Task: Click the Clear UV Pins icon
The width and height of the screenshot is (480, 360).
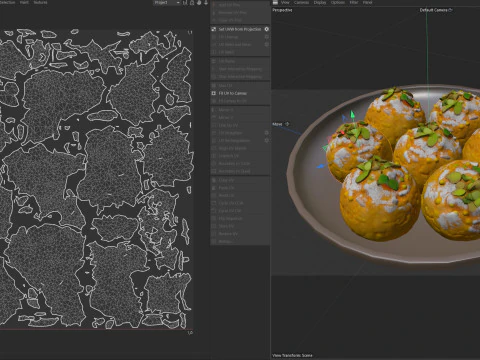Action: tap(214, 20)
